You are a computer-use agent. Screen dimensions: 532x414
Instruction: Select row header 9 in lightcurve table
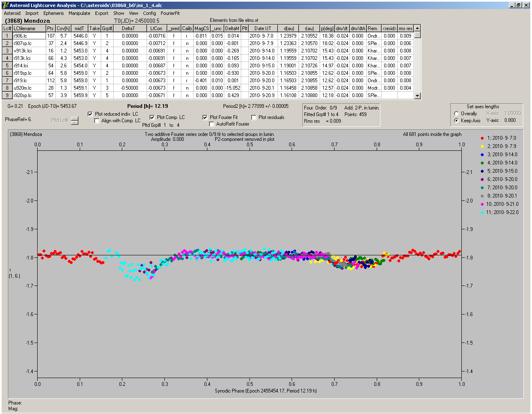pos(7,95)
